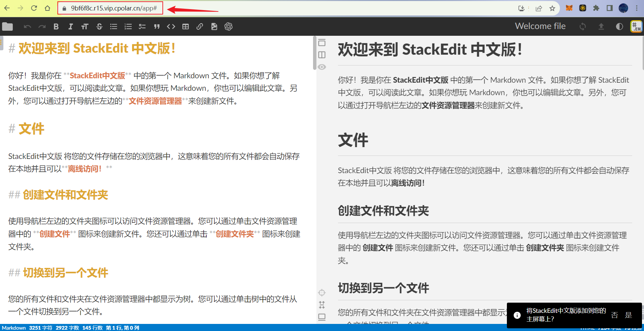Insert a checklist item
The height and width of the screenshot is (331, 644).
tap(142, 27)
